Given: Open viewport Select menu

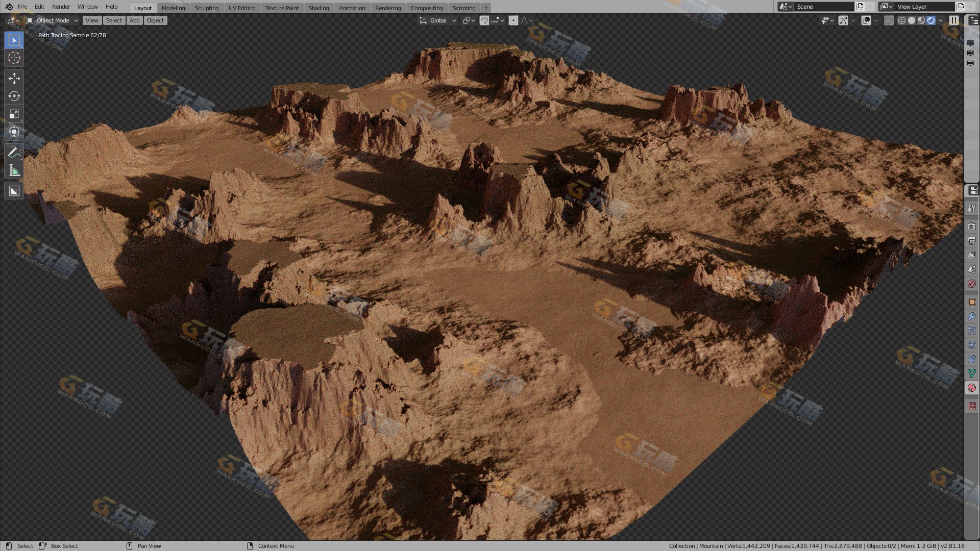Looking at the screenshot, I should (x=114, y=20).
